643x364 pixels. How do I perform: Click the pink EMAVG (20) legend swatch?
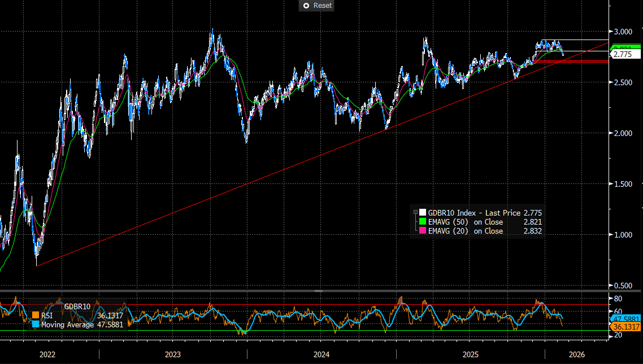(422, 231)
